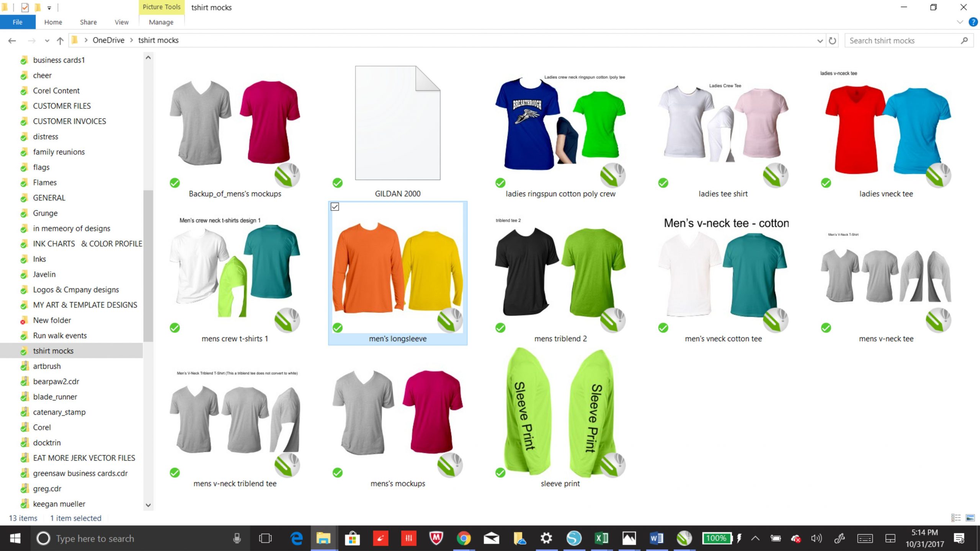Viewport: 980px width, 551px height.
Task: Click the Back navigation arrow
Action: (x=12, y=41)
